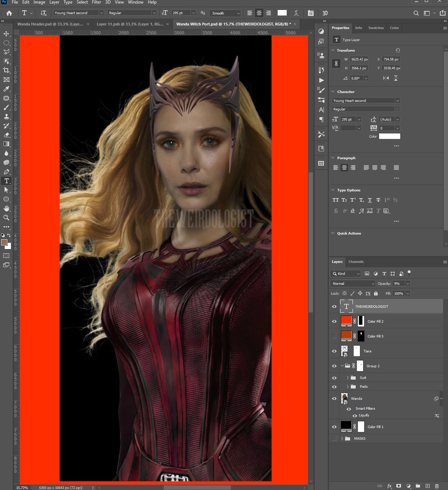Toggle the layer filtering switch in Layers panel
Screen dimensions: 448x490
[x=409, y=272]
